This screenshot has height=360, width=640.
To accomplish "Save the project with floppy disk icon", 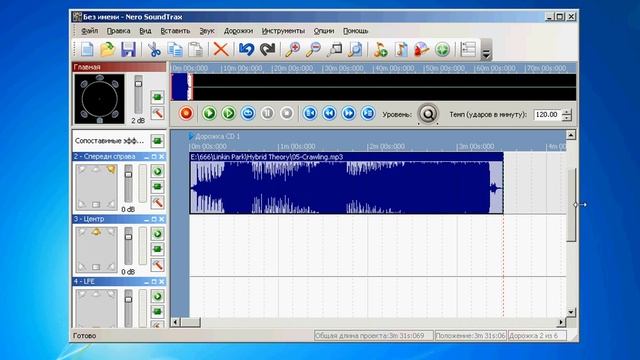I will pos(128,49).
